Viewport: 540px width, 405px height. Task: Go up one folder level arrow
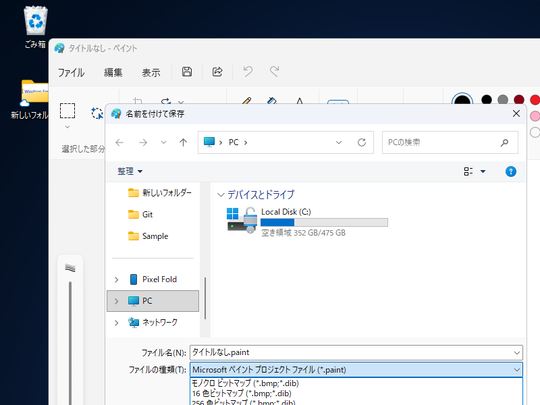tap(183, 142)
